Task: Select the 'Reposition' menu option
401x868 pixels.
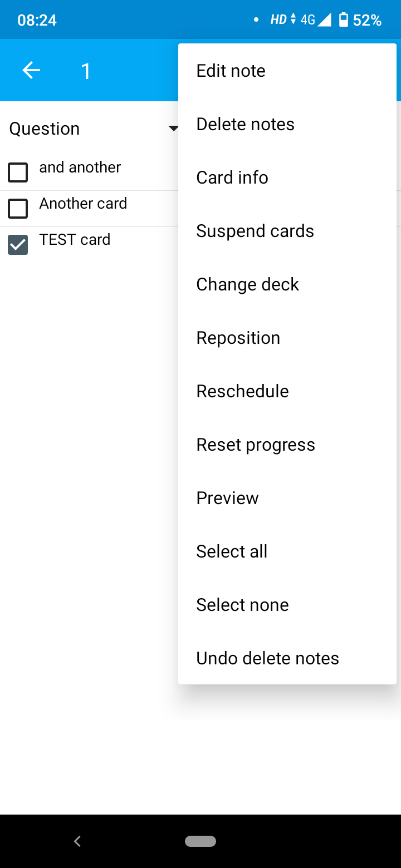Action: [x=238, y=338]
